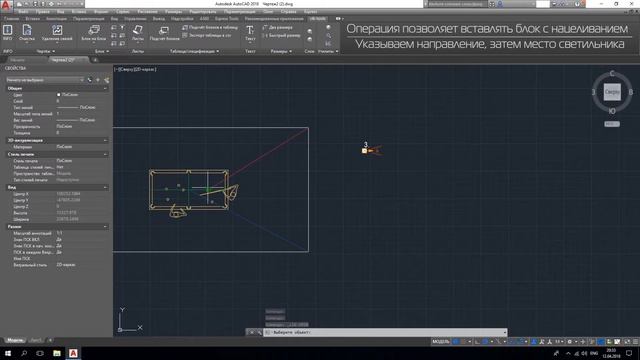
Task: Click the Удаление связей ribbon tool
Action: [57, 32]
